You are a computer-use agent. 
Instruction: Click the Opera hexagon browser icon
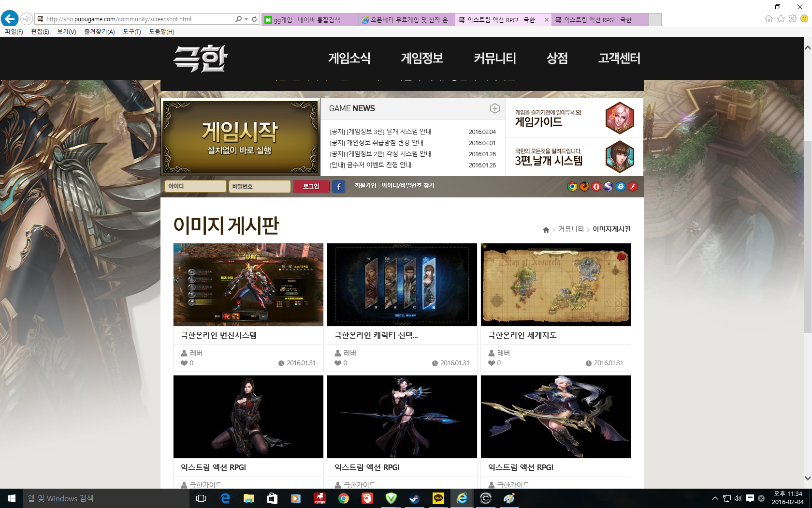point(596,187)
